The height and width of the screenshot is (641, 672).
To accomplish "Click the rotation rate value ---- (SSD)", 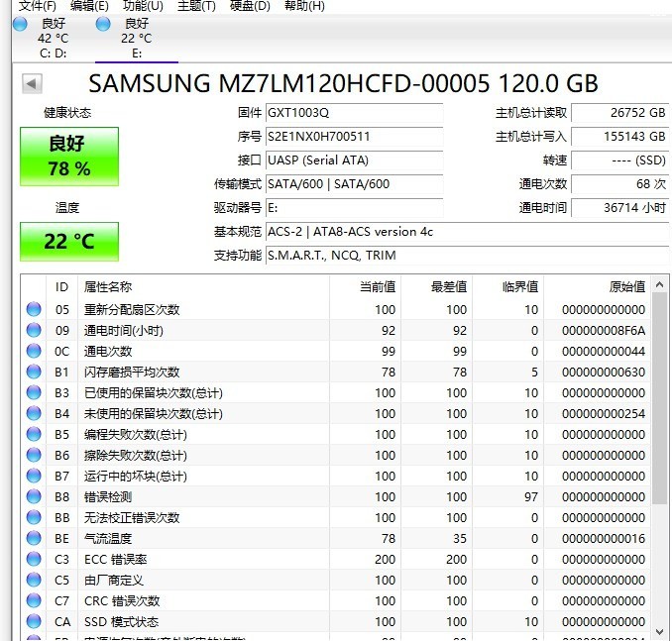I will point(619,160).
